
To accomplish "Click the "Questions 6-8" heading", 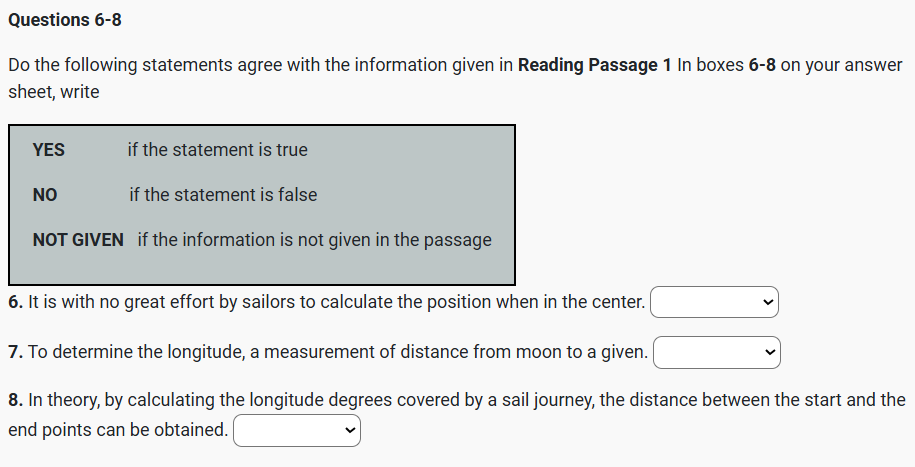I will 65,20.
